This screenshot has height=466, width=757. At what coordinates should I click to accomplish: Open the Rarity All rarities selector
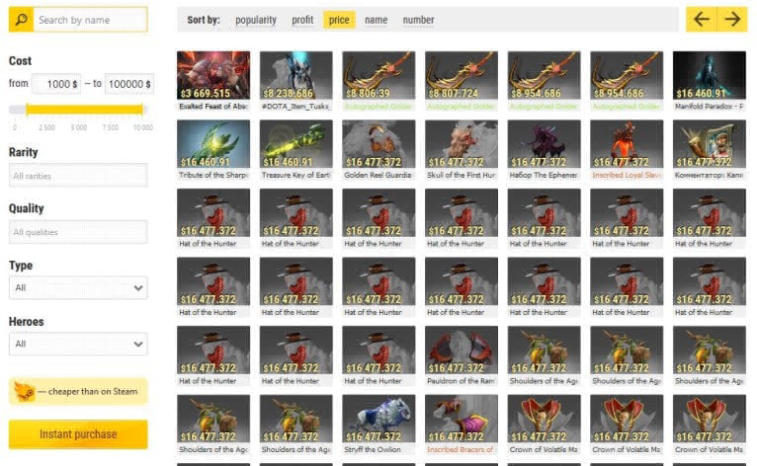coord(78,175)
